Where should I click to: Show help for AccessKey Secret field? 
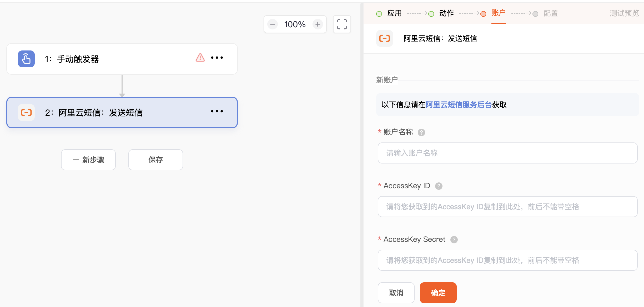click(x=454, y=240)
